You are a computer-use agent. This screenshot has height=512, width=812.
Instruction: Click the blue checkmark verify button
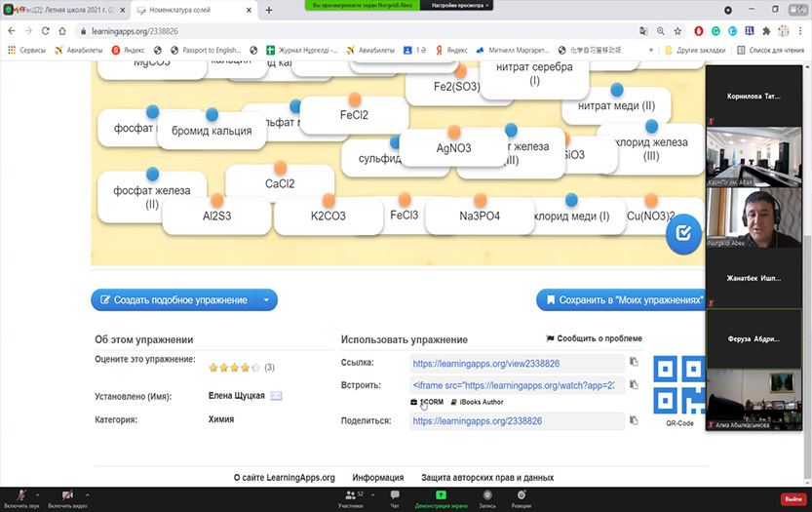pyautogui.click(x=683, y=233)
